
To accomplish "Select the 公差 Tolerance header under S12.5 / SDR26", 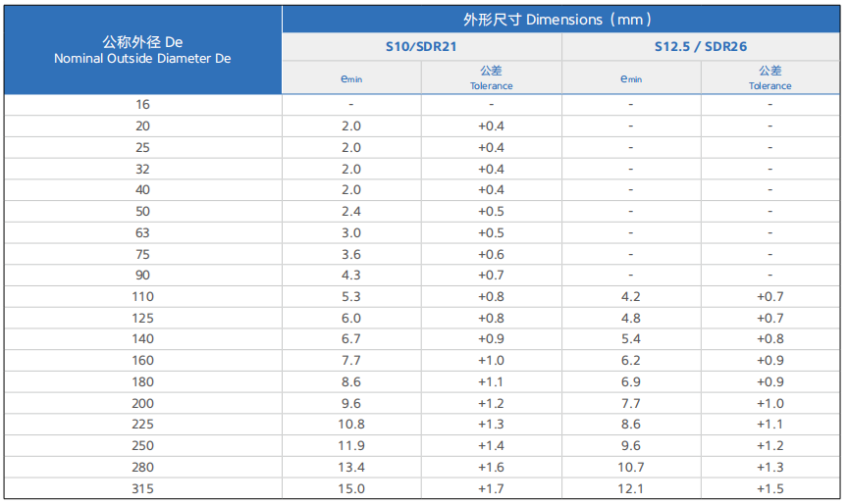I will pyautogui.click(x=769, y=77).
